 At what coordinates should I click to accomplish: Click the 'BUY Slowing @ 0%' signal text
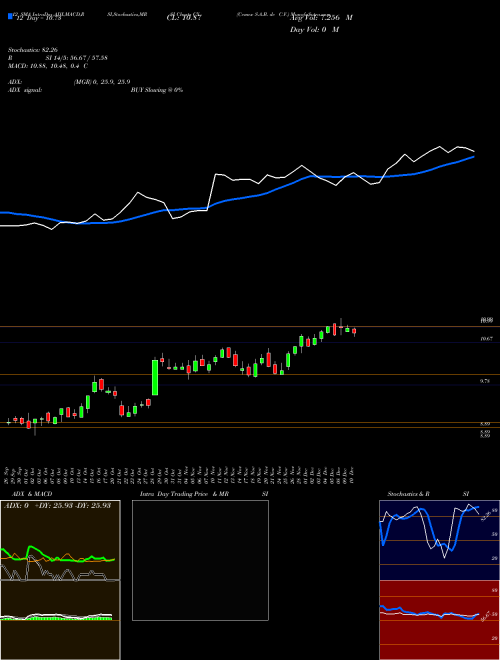point(157,90)
